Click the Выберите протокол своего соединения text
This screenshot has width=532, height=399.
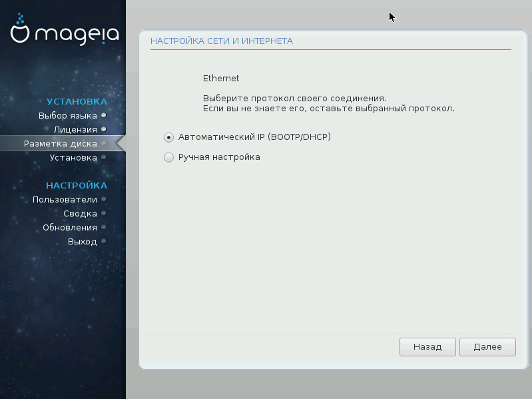click(x=294, y=97)
